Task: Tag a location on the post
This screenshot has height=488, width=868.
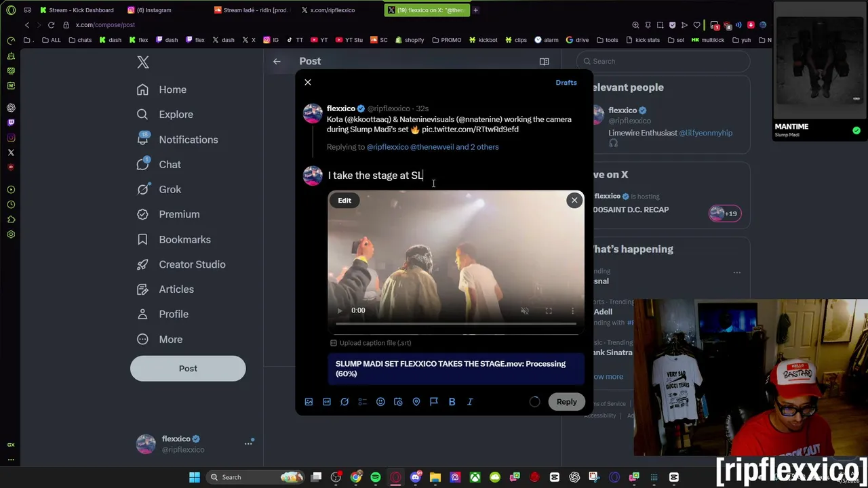Action: 416,402
